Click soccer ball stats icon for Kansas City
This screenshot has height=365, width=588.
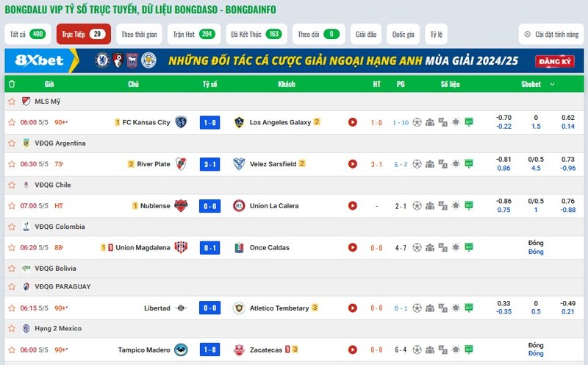pos(417,122)
